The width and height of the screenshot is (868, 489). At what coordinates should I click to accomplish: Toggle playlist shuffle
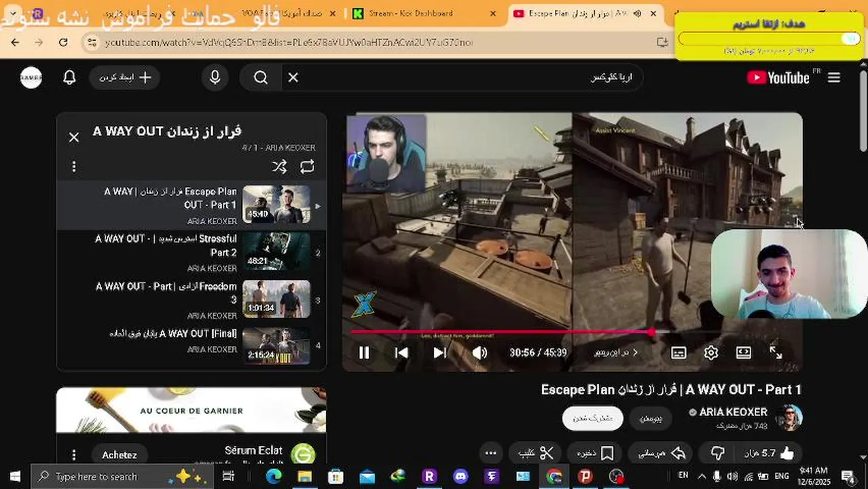coord(279,166)
